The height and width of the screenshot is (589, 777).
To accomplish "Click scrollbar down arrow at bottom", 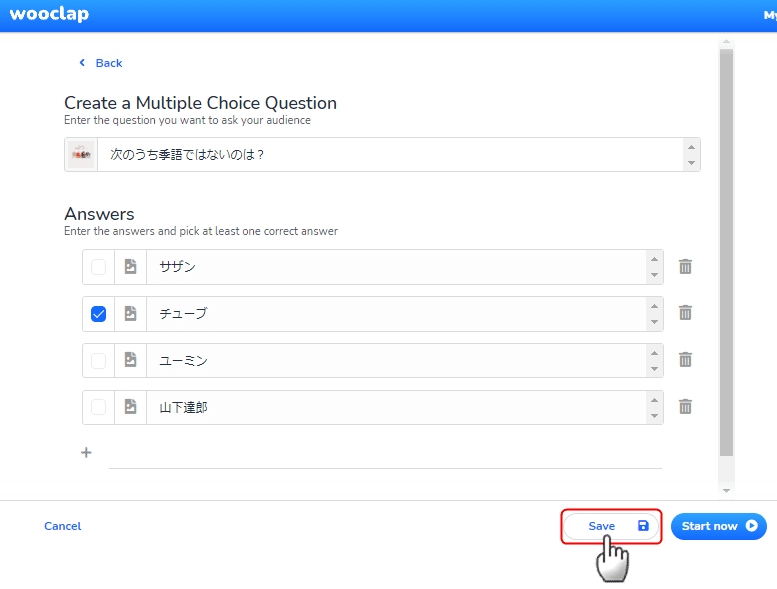I will tap(726, 490).
